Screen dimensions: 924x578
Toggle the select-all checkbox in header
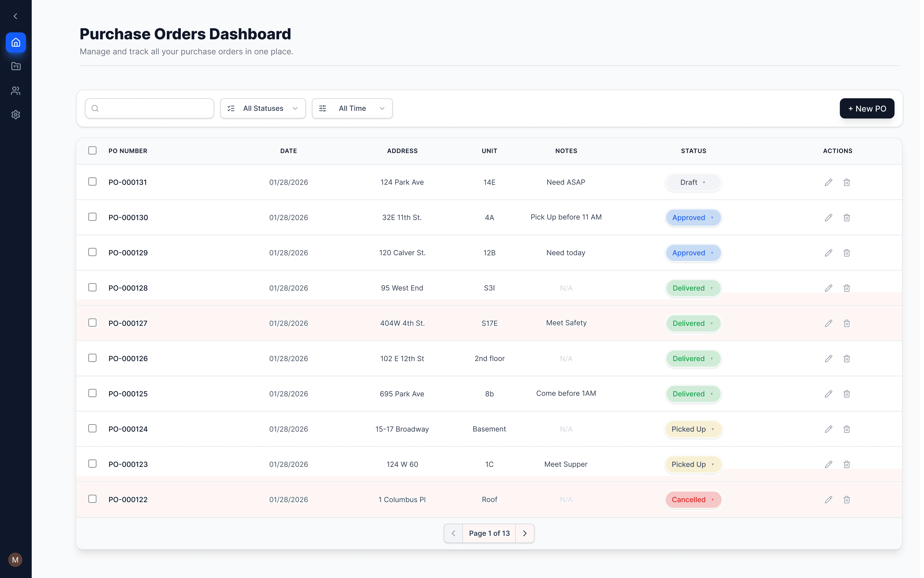(x=92, y=150)
